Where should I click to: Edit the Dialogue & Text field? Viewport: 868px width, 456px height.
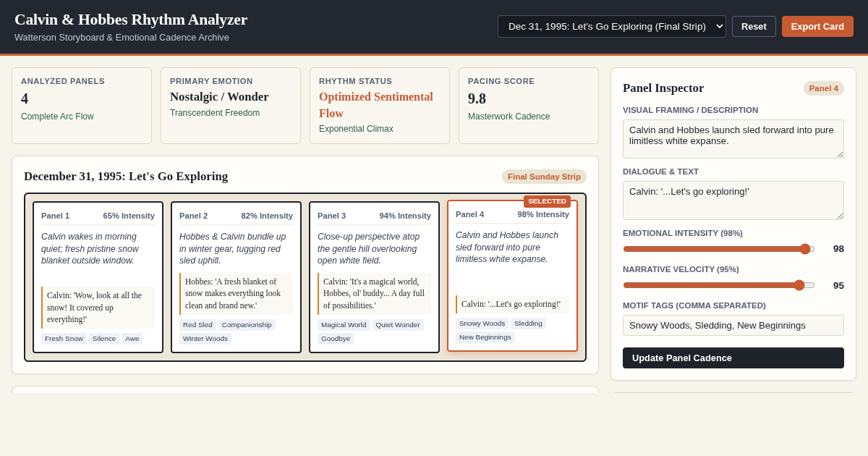[x=733, y=200]
